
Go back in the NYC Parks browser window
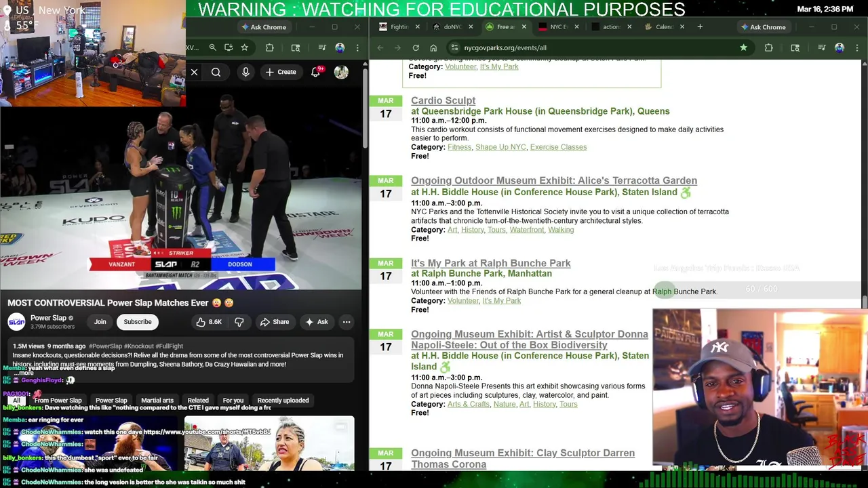click(380, 47)
